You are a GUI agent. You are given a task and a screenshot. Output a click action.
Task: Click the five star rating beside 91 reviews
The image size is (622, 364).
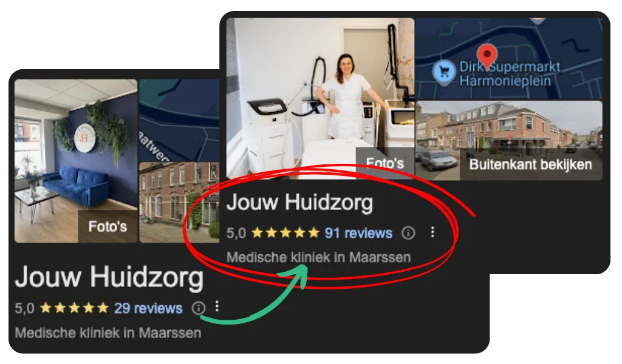pos(285,232)
